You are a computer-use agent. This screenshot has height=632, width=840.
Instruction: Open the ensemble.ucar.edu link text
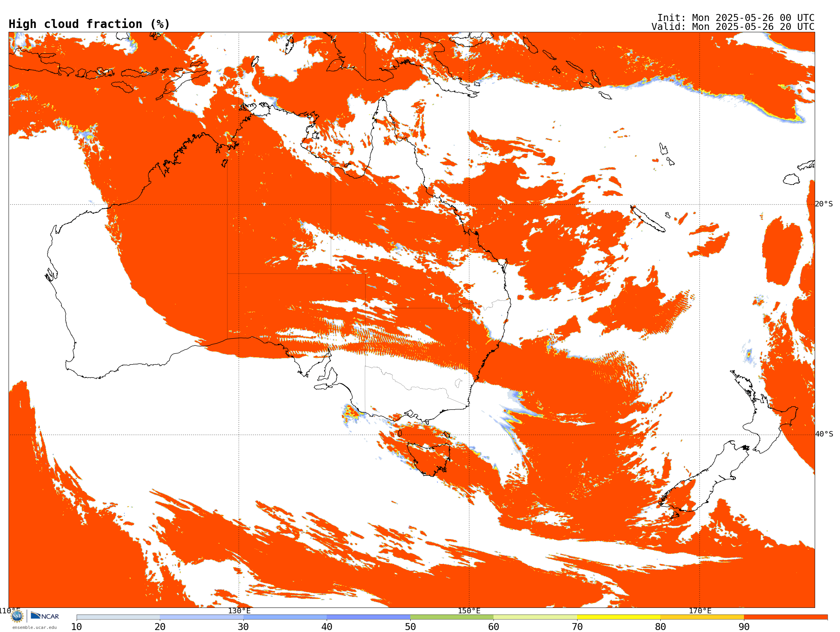[x=34, y=627]
